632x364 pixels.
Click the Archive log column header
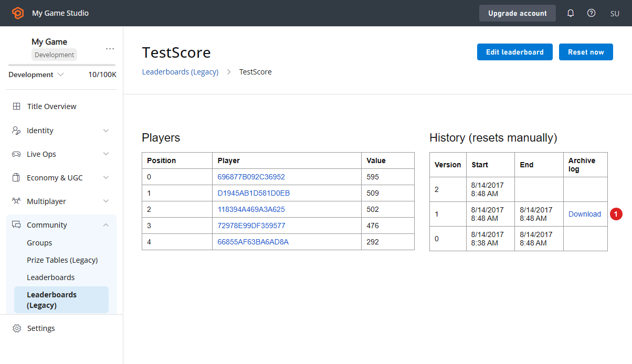click(585, 165)
